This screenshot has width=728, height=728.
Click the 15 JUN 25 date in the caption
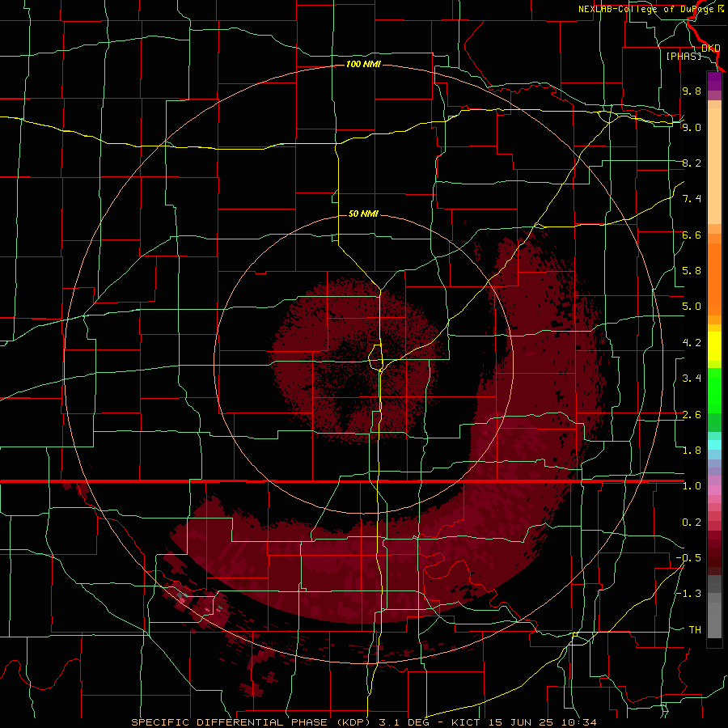523,722
